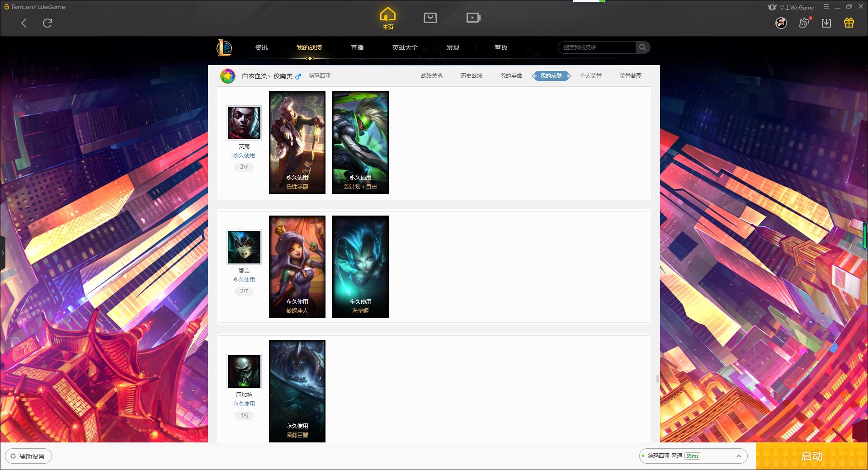Open the 查找 menu
Viewport: 868px width, 470px height.
501,47
